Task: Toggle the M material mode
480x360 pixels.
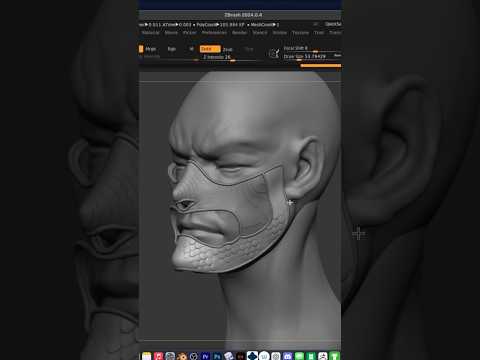Action: 191,49
